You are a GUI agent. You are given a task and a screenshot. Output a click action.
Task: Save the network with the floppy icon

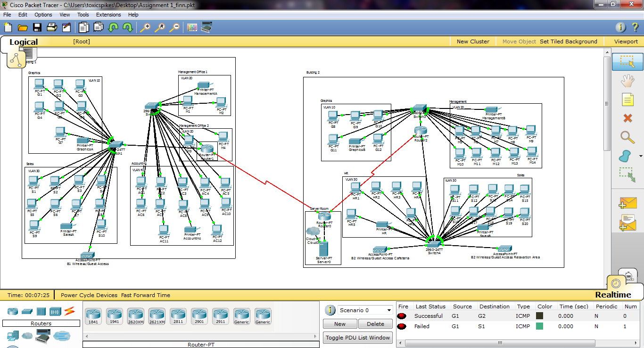[x=37, y=27]
